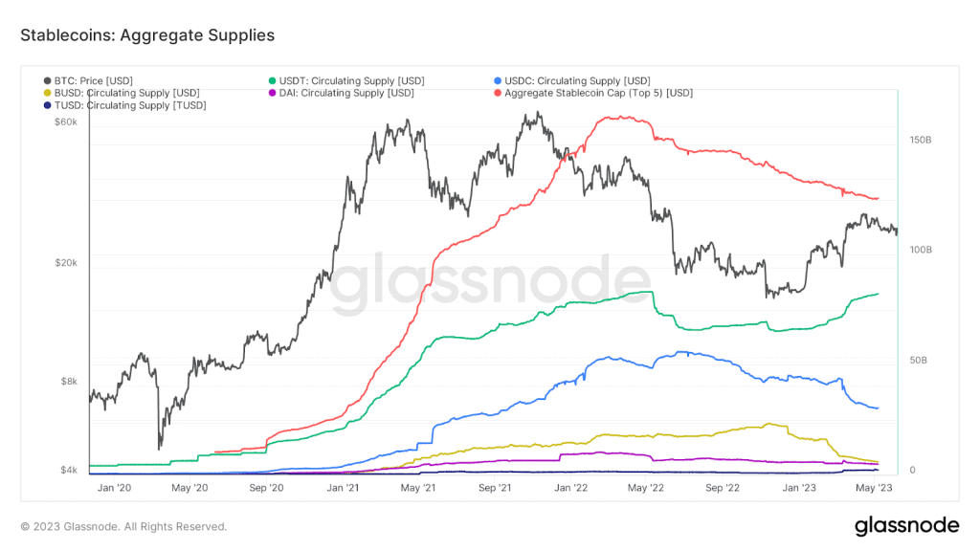Image resolution: width=980 pixels, height=551 pixels.
Task: Toggle USDT: Circulating Supply legend label
Action: click(x=351, y=80)
